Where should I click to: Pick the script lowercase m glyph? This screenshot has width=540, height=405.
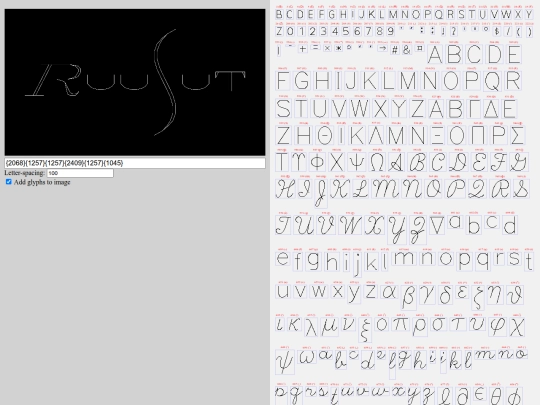tap(485, 354)
